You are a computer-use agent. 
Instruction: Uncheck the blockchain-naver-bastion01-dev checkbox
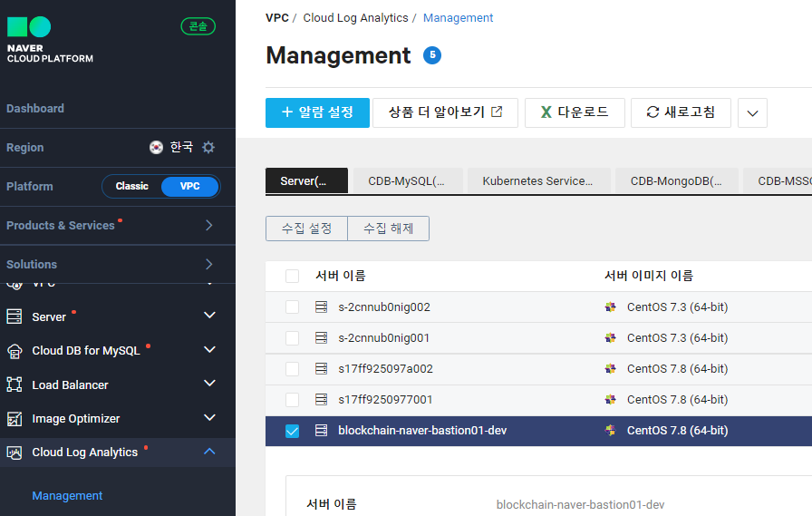tap(292, 431)
